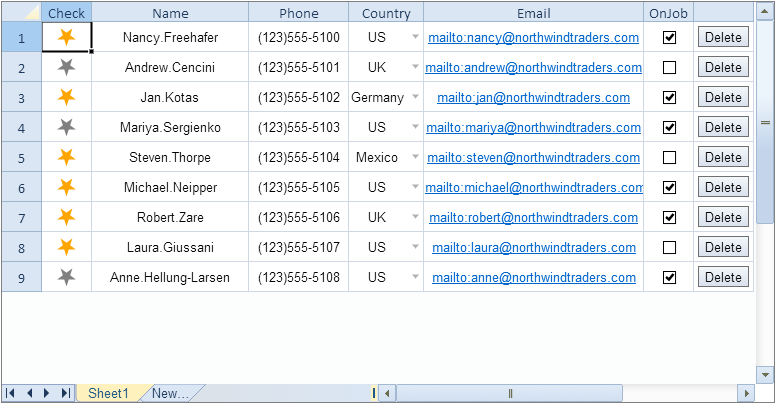The height and width of the screenshot is (404, 776).
Task: Select the Sheet1 tab
Action: (108, 393)
